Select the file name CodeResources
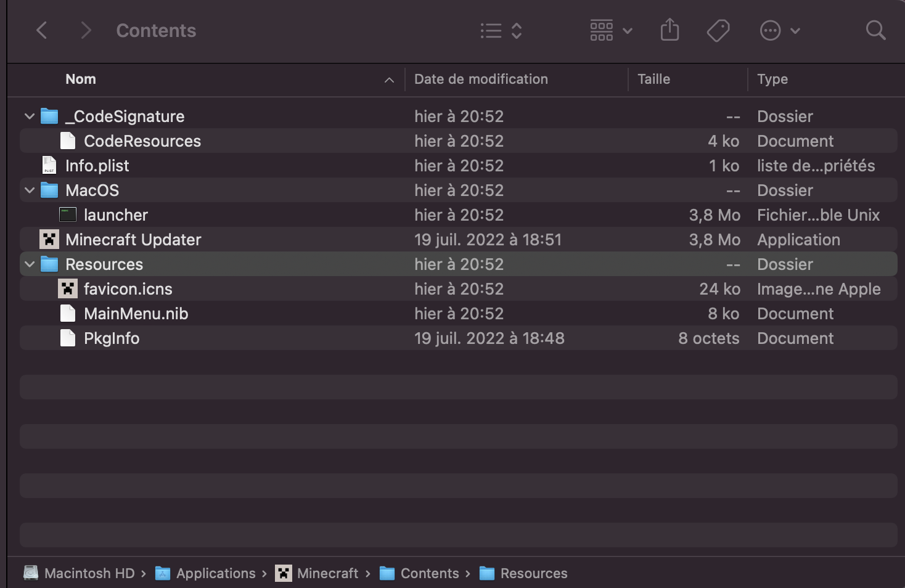The width and height of the screenshot is (905, 588). coord(142,141)
